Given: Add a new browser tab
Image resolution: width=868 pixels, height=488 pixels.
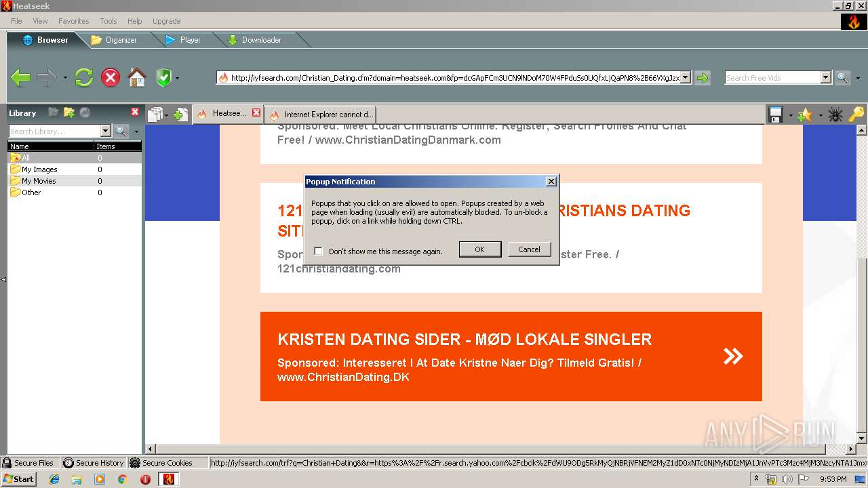Looking at the screenshot, I should [180, 115].
